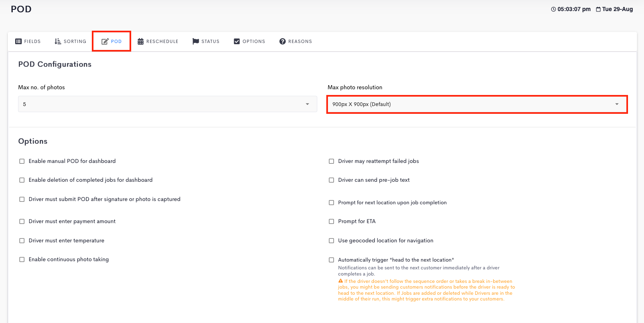
Task: Click the Sorting tab sort icon
Action: 58,41
